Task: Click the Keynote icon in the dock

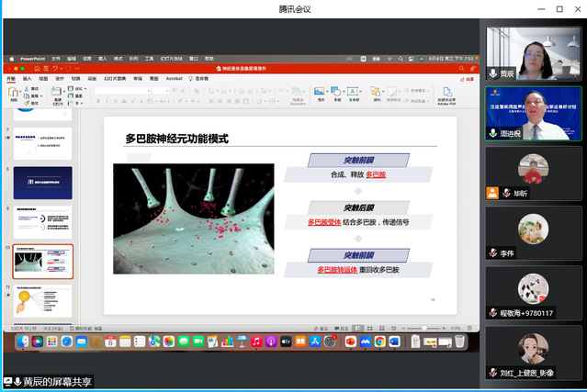Action: coord(241,342)
